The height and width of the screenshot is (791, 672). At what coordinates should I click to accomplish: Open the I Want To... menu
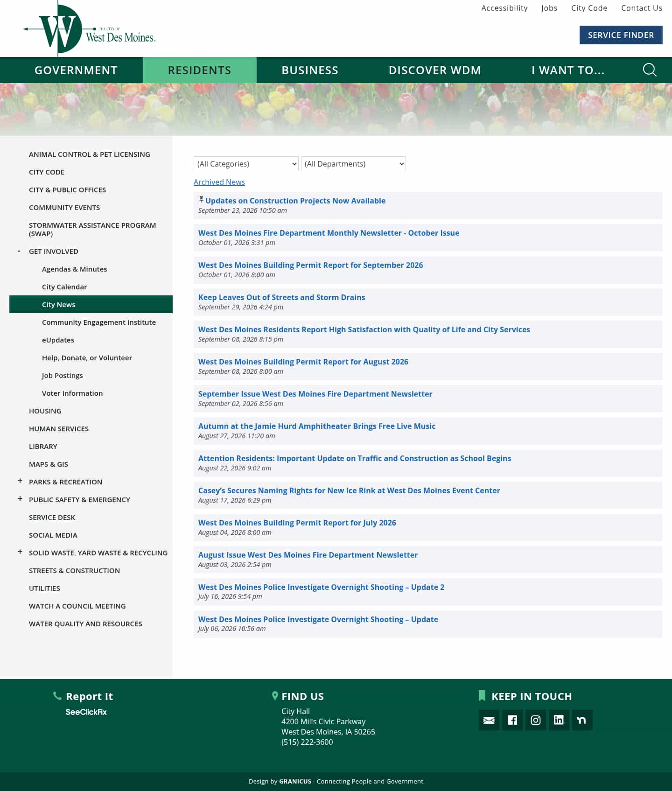click(568, 70)
